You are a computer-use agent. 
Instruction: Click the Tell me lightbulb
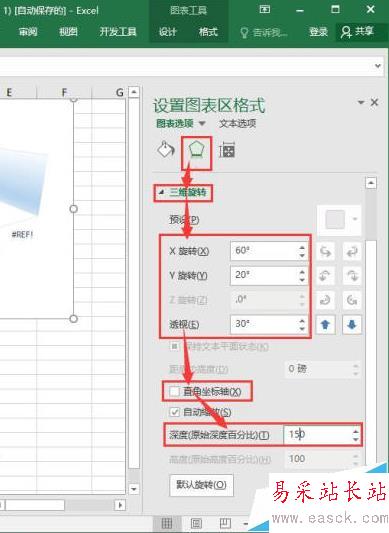point(244,33)
